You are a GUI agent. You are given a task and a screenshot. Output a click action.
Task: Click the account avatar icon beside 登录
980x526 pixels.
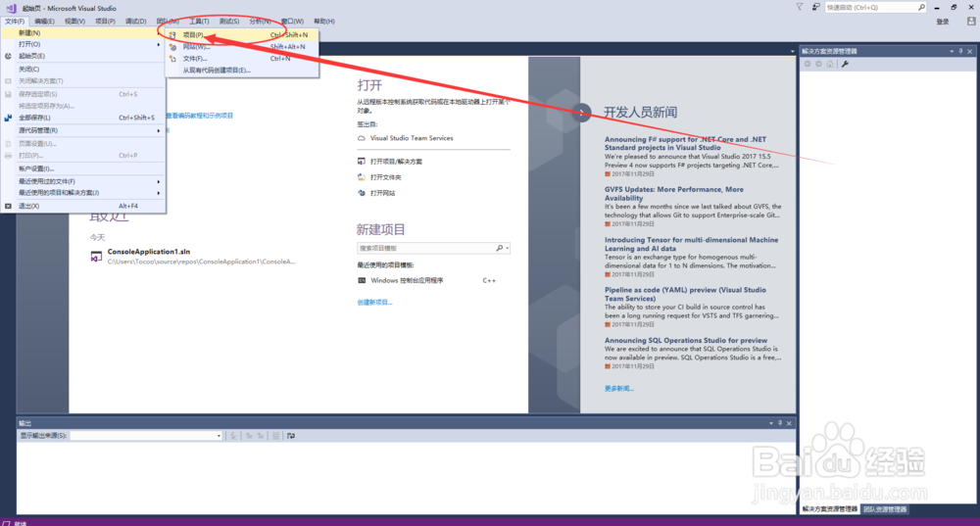coord(970,22)
